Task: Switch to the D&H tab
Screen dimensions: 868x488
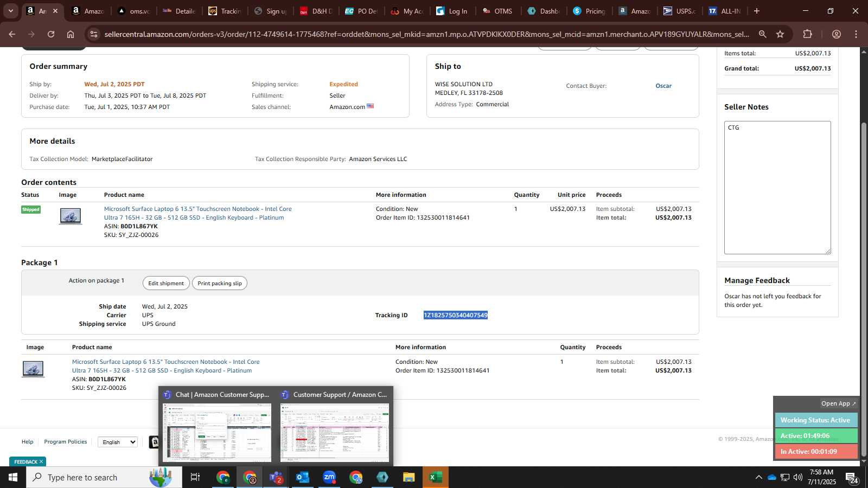Action: [x=316, y=11]
